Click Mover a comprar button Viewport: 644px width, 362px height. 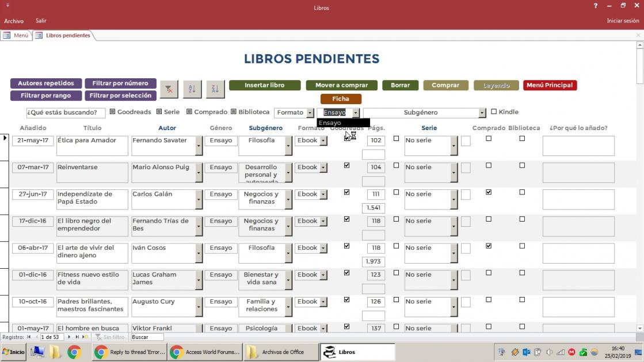341,86
